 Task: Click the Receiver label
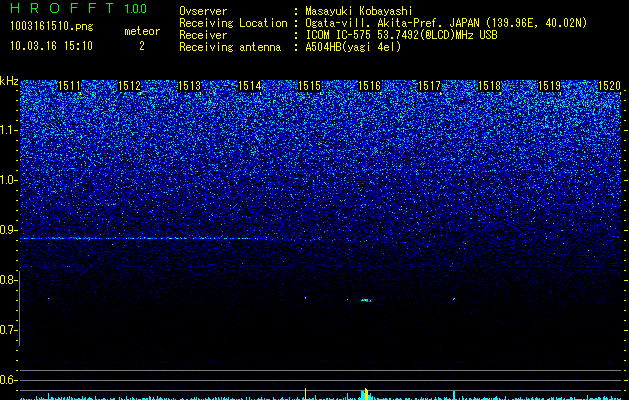point(203,35)
